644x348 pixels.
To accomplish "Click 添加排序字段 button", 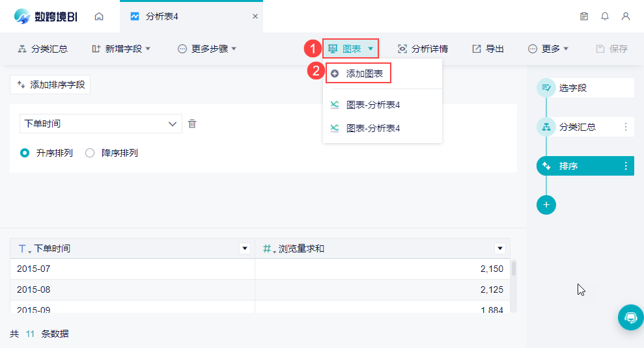I will click(x=50, y=85).
